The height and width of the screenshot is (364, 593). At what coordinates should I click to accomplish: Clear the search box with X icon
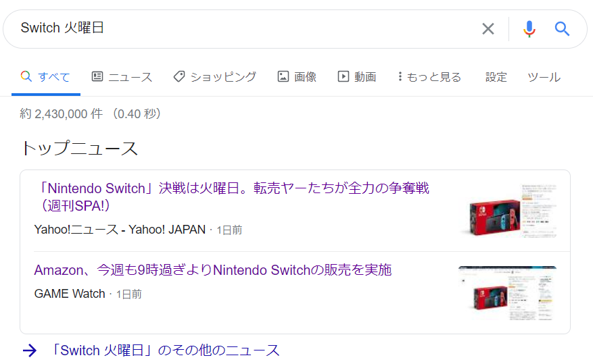click(x=488, y=28)
